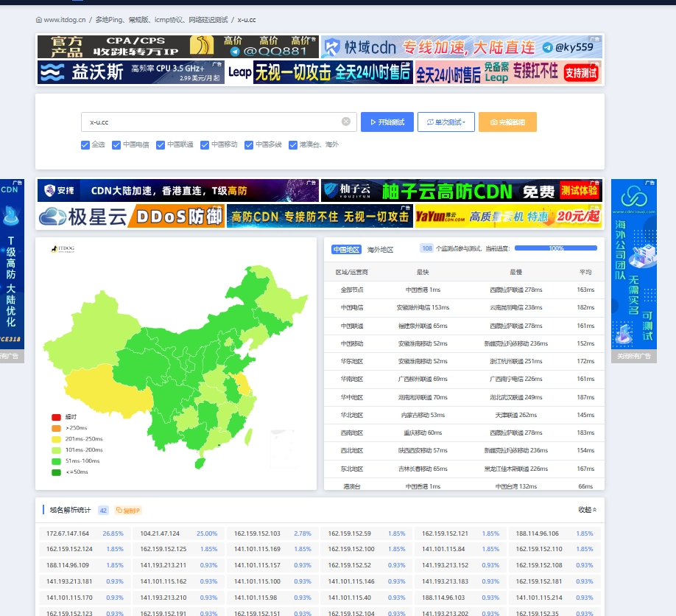Click IP address 162.159.152.103

point(257,533)
